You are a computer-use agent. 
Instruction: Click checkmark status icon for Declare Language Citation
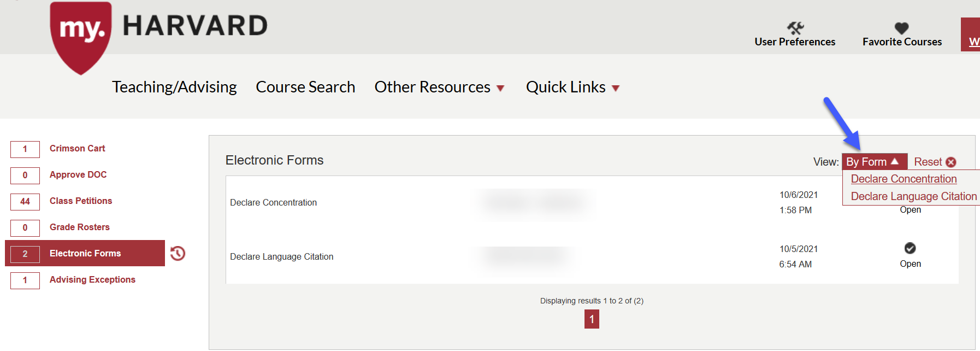910,248
